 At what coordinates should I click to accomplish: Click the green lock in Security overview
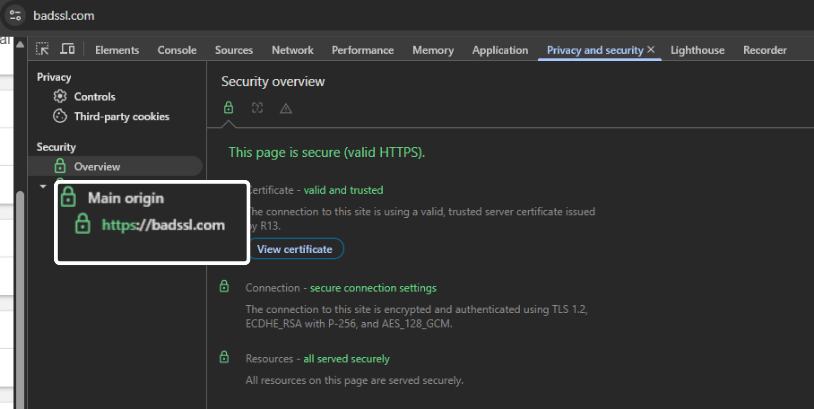click(228, 108)
